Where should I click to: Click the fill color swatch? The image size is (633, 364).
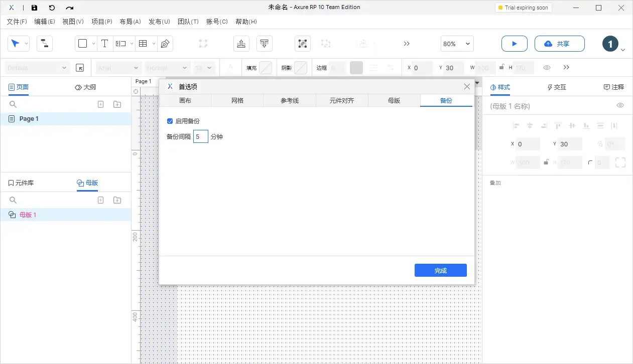pyautogui.click(x=265, y=68)
